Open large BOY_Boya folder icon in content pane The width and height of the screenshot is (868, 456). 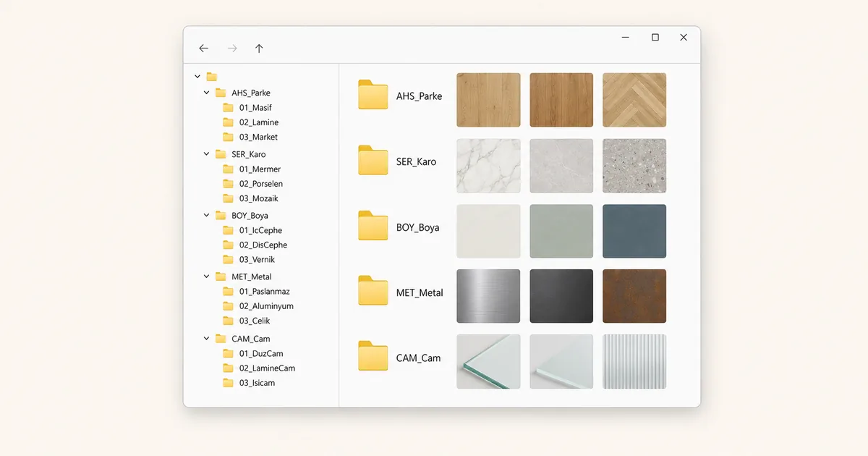tap(373, 226)
